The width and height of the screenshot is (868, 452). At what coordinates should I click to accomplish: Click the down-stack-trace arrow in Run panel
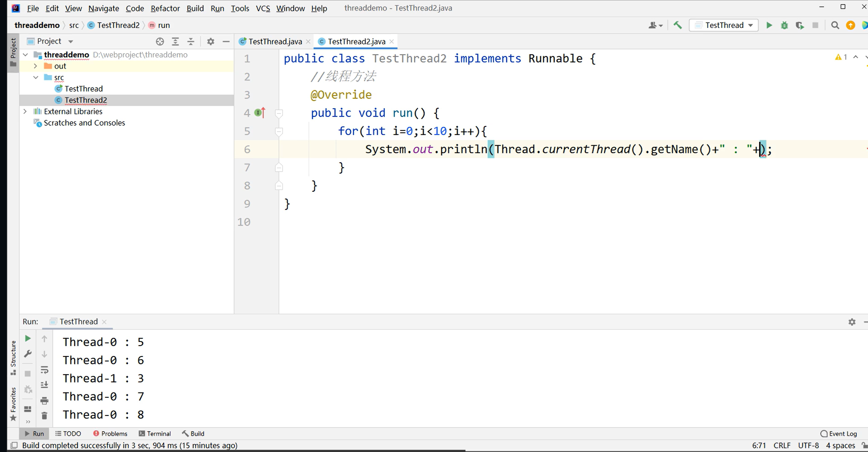44,354
